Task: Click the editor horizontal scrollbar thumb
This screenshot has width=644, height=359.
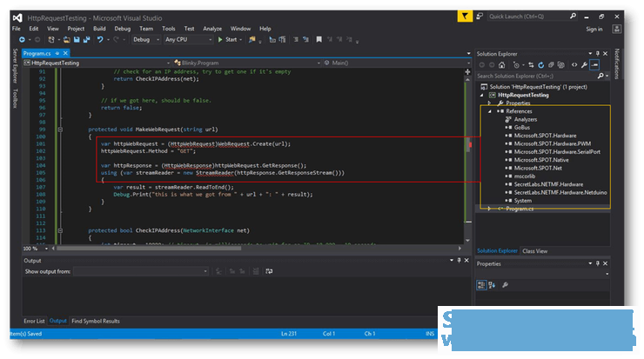Action: [149, 249]
